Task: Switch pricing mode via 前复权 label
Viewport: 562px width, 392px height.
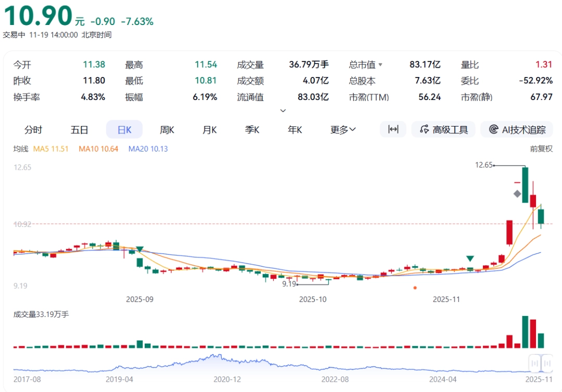Action: (x=541, y=148)
